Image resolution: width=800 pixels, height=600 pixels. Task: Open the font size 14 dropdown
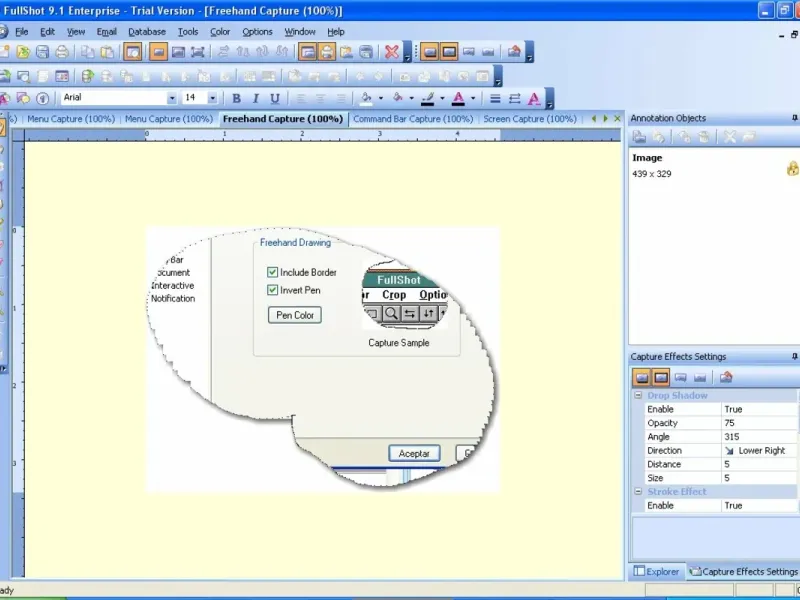coord(213,98)
